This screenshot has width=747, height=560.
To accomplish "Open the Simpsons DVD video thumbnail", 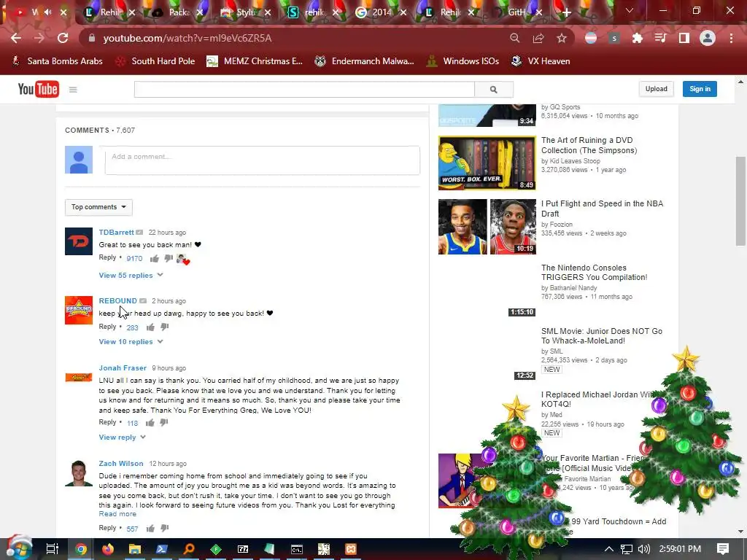I will (x=487, y=163).
